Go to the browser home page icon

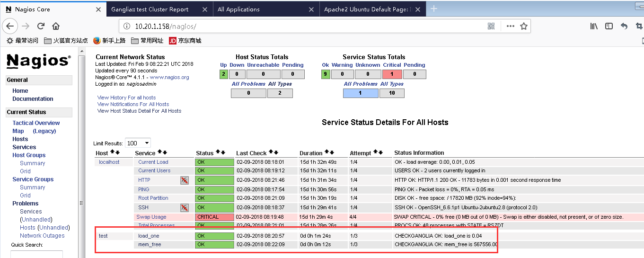(x=56, y=26)
